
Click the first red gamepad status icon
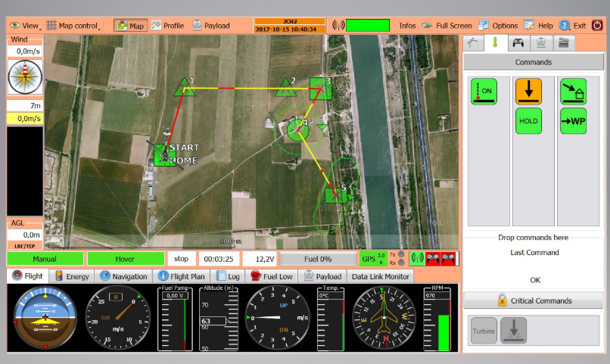(433, 258)
